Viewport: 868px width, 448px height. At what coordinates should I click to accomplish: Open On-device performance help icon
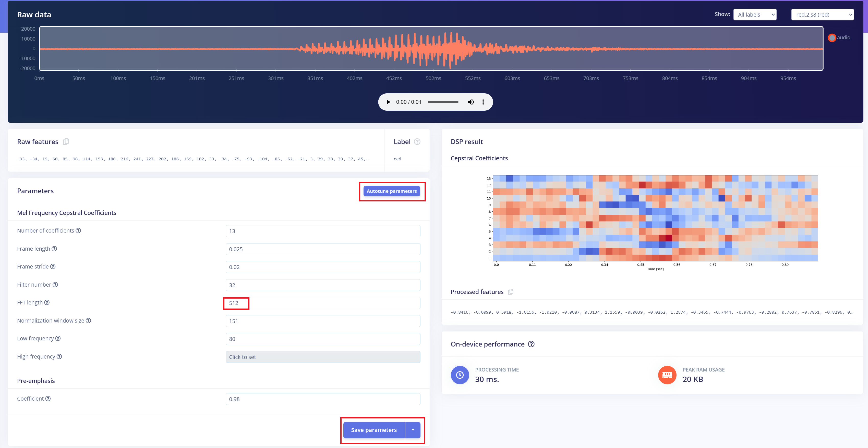[531, 344]
